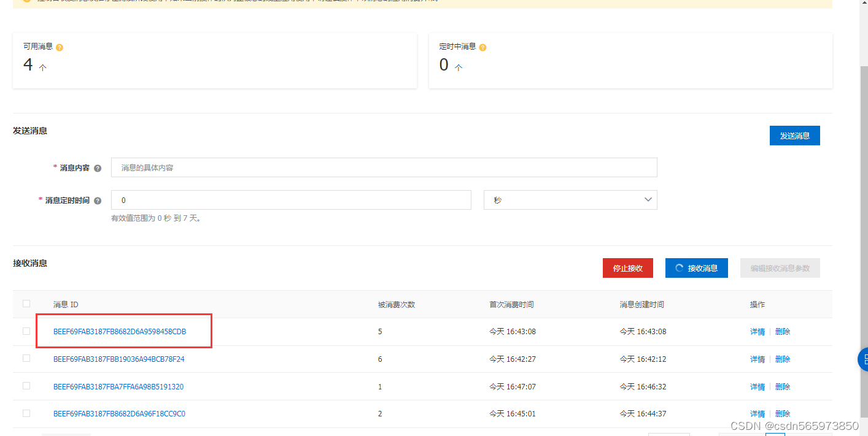
Task: Click first consume time 今天 16:45:01
Action: pos(513,414)
